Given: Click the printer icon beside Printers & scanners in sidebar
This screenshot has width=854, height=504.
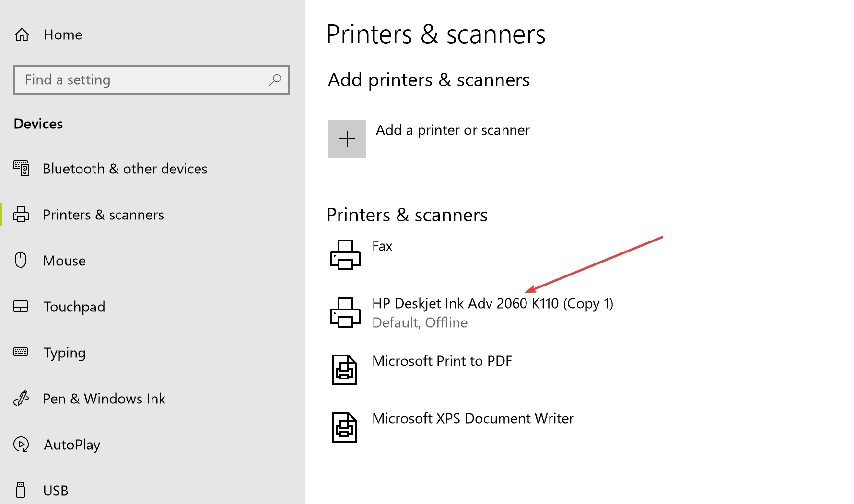Looking at the screenshot, I should (21, 214).
